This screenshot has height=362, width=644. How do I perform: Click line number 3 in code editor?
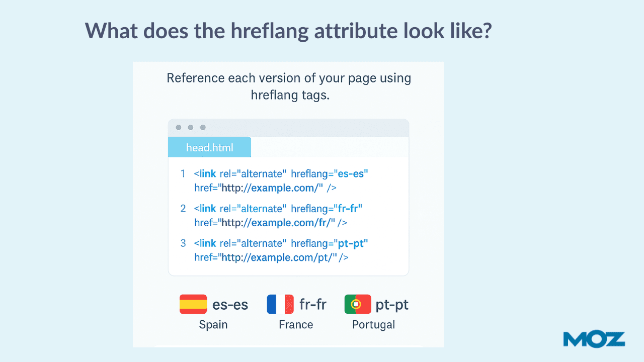(x=183, y=243)
